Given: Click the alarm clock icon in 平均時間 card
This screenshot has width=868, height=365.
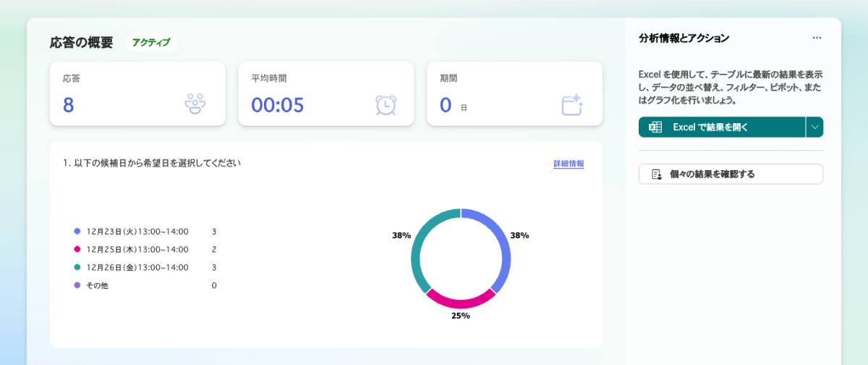Looking at the screenshot, I should tap(386, 105).
